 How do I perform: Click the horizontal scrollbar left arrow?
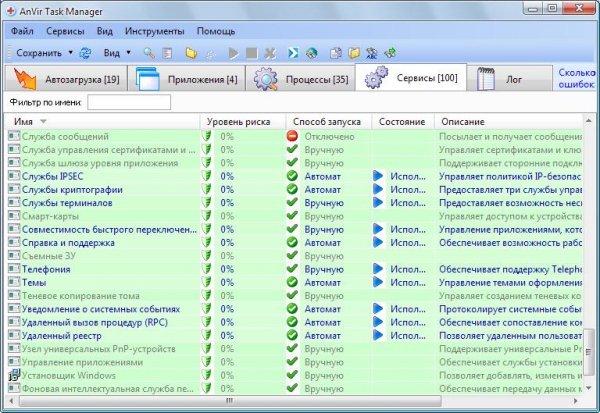click(11, 401)
